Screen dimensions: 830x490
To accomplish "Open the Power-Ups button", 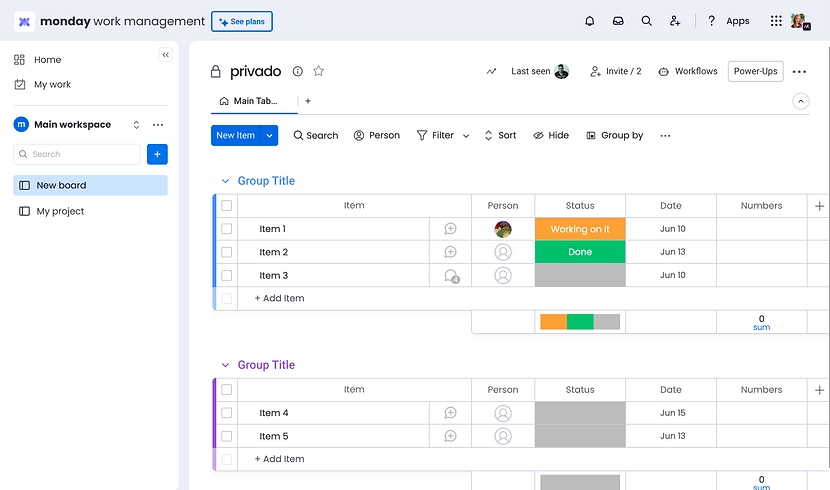I will pos(755,71).
